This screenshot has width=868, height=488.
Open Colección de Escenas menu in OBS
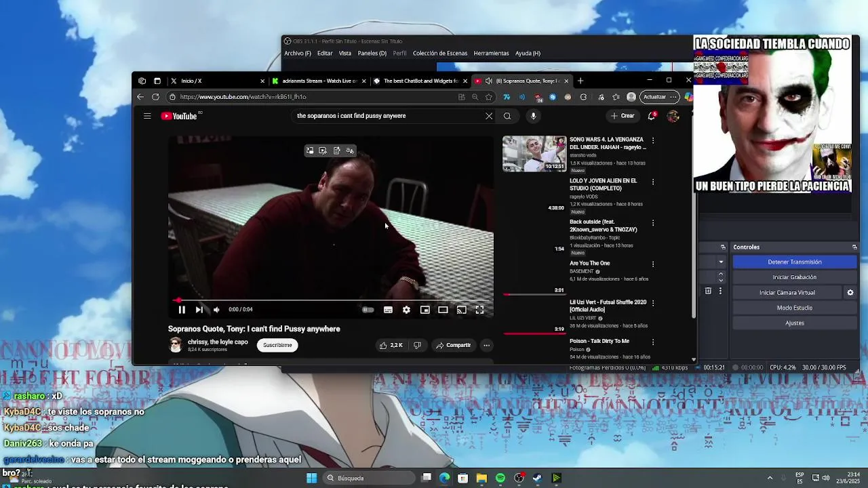(x=440, y=54)
